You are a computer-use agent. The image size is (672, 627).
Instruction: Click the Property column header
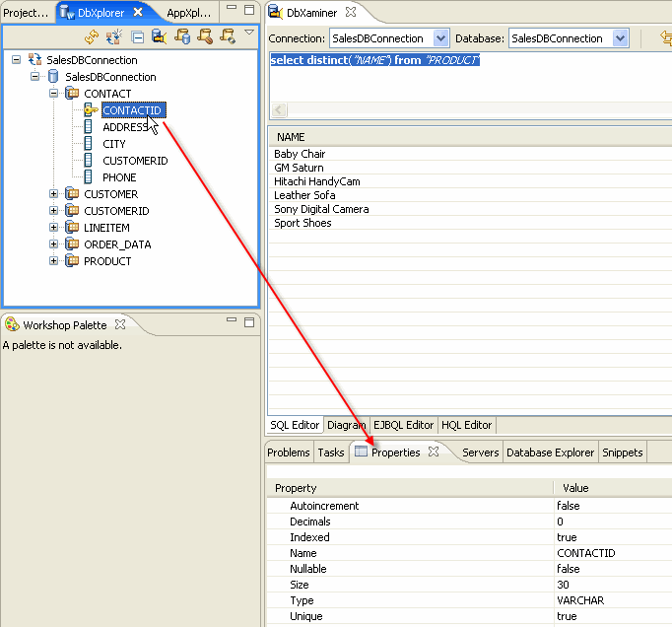pos(409,488)
